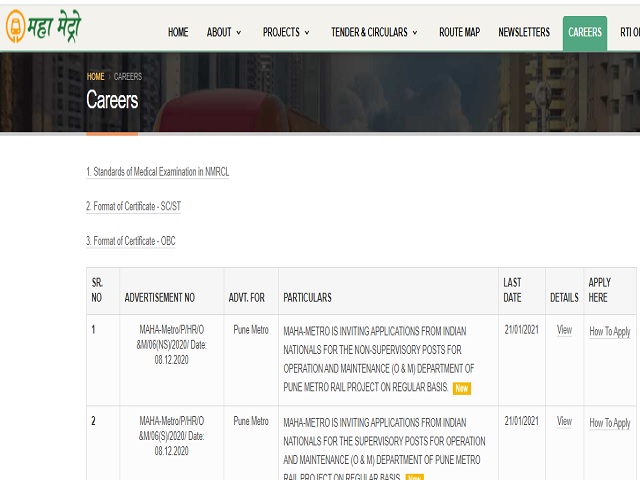Click the HOME breadcrumb link
The image size is (640, 480).
click(96, 76)
